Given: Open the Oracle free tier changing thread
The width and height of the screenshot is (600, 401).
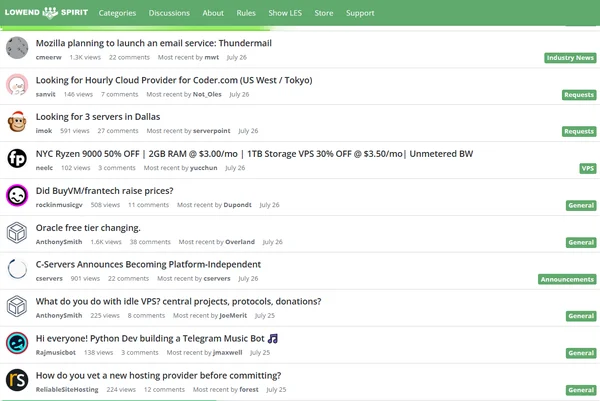Looking at the screenshot, I should [x=88, y=228].
